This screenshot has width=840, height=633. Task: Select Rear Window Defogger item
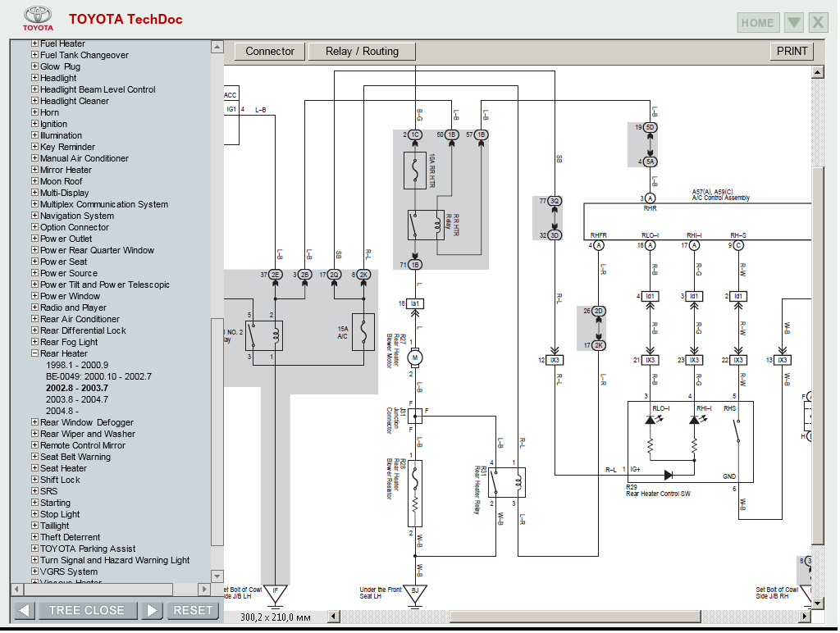point(87,422)
